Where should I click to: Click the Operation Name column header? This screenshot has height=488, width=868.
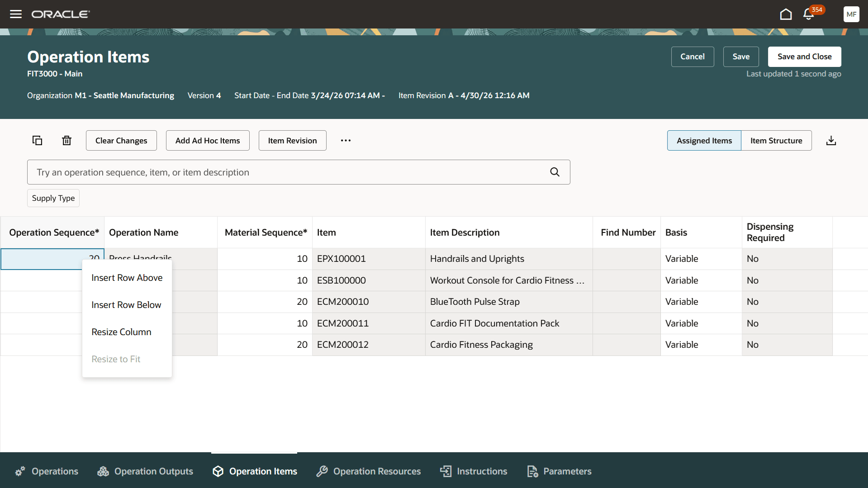click(161, 232)
